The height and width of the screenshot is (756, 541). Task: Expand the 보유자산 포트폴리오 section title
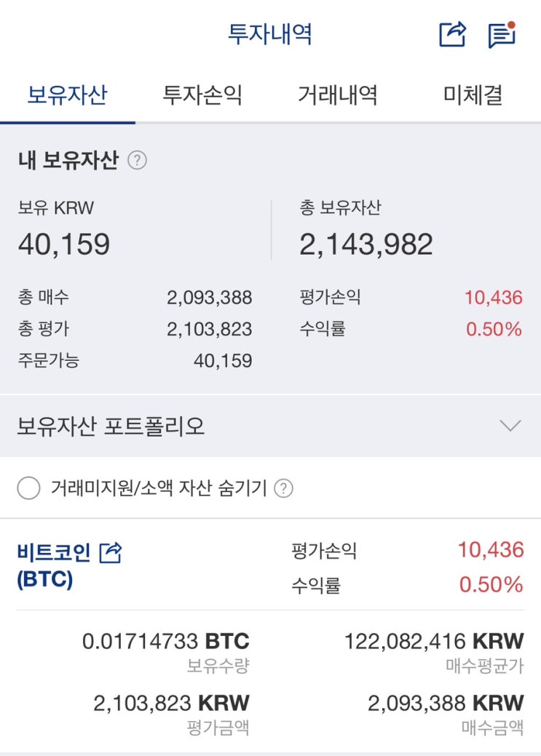pos(111,426)
